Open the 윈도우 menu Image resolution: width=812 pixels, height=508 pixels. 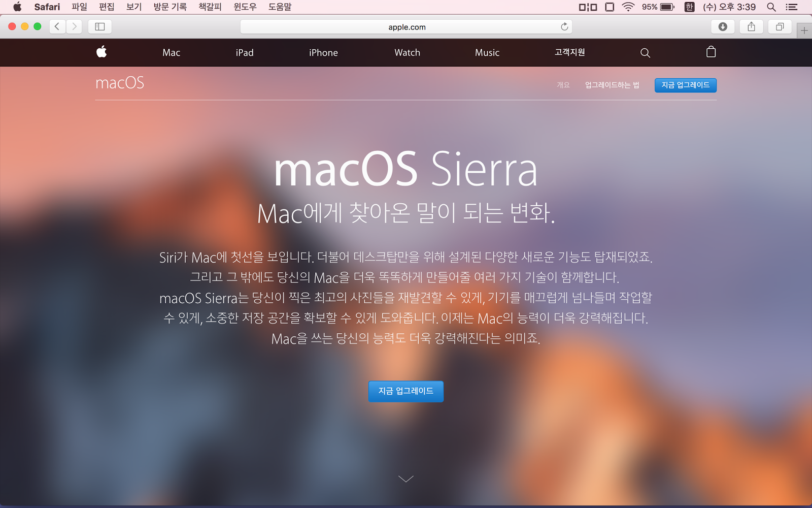245,7
